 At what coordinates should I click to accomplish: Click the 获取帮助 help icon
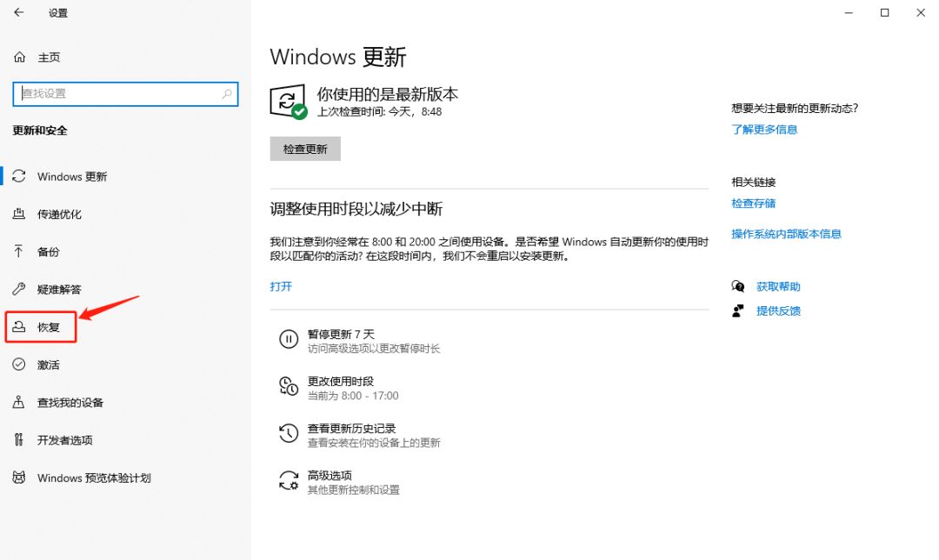coord(737,285)
